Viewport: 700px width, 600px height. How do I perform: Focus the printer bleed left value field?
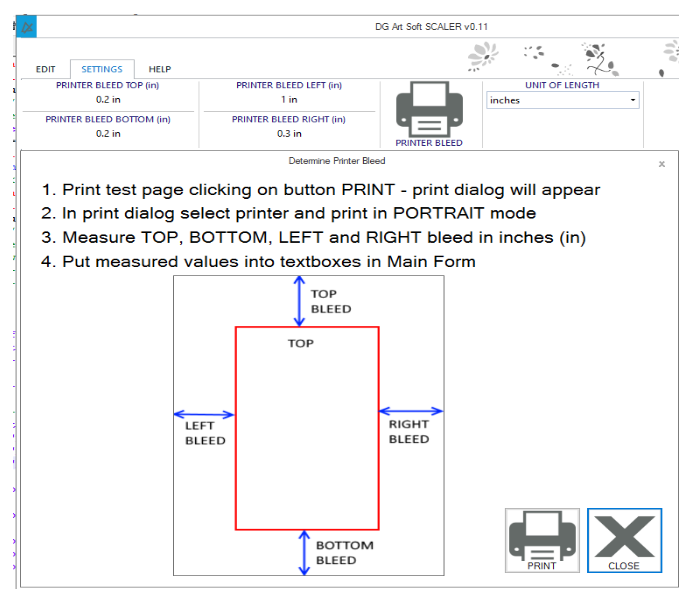click(x=289, y=100)
